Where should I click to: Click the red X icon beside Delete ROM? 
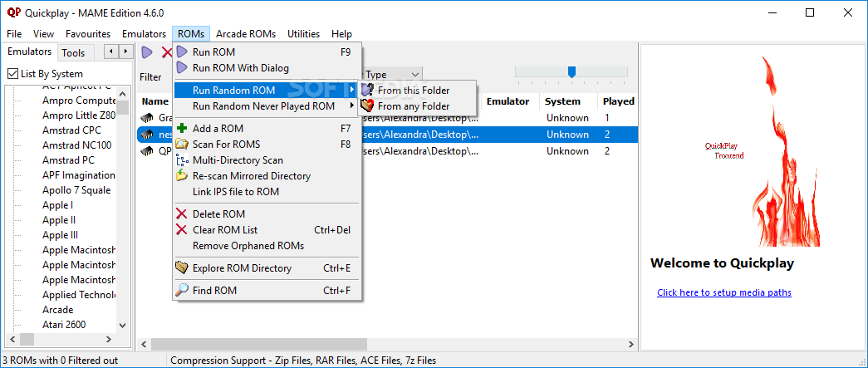coord(182,214)
